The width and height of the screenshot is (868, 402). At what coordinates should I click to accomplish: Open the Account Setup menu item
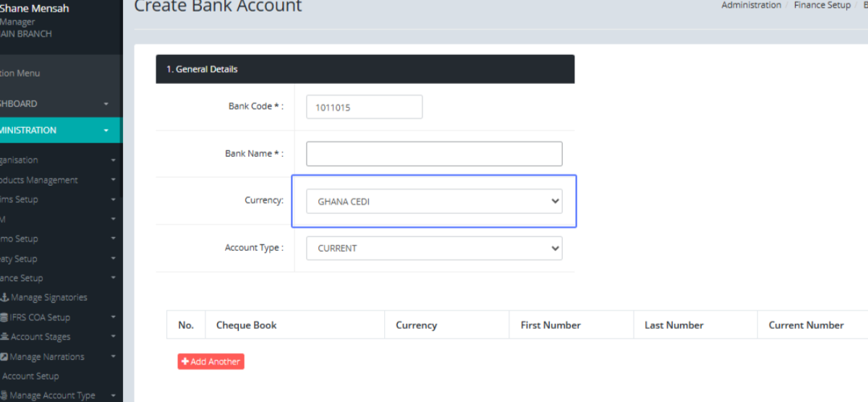click(30, 376)
